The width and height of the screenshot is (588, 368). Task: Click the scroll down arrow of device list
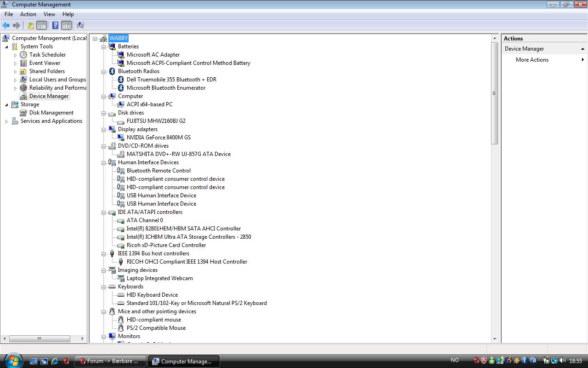point(495,339)
